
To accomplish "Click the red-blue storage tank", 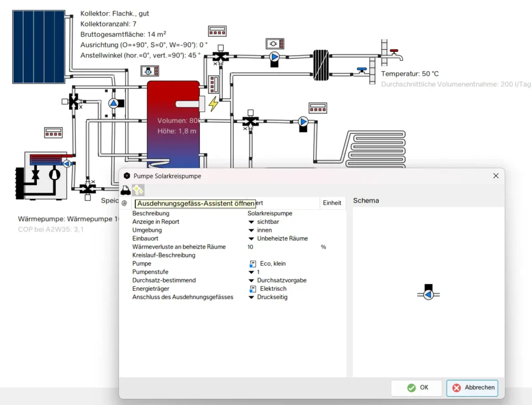I will 173,125.
